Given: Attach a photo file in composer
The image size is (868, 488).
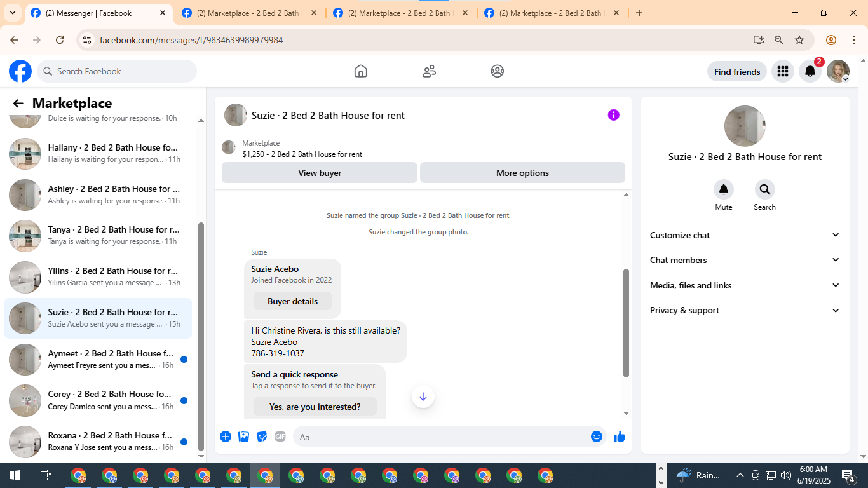Looking at the screenshot, I should (x=243, y=437).
